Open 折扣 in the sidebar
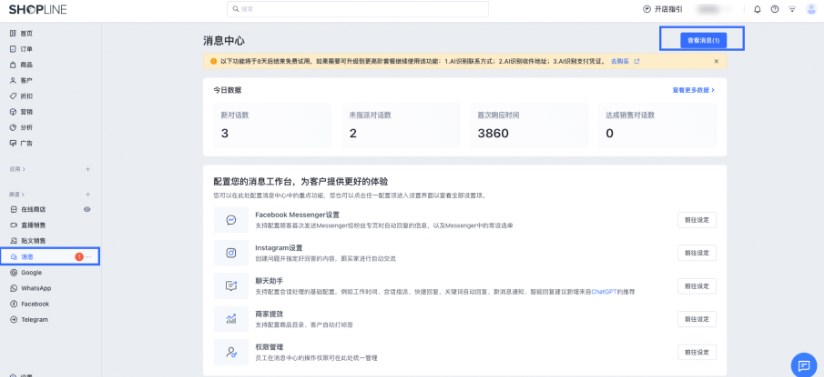824x377 pixels. click(22, 96)
